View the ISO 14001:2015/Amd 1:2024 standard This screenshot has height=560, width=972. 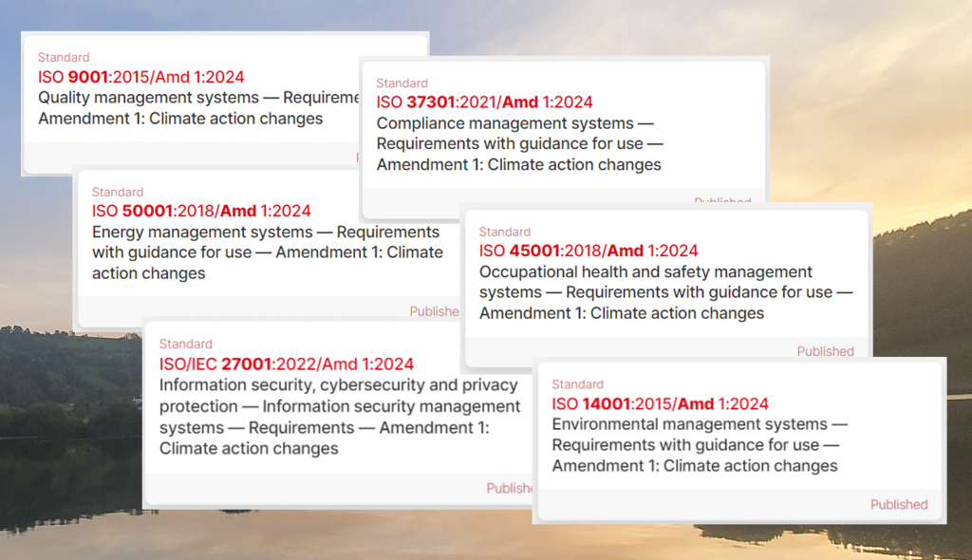[660, 404]
